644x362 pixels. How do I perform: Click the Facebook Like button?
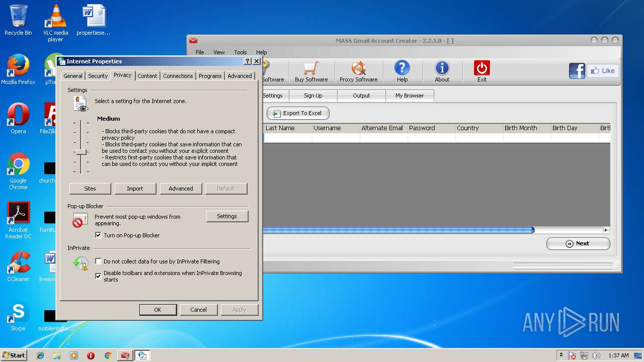pyautogui.click(x=603, y=71)
